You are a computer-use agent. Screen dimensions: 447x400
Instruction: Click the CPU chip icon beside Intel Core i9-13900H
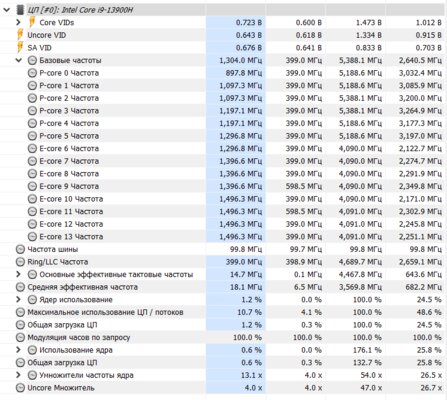(21, 10)
